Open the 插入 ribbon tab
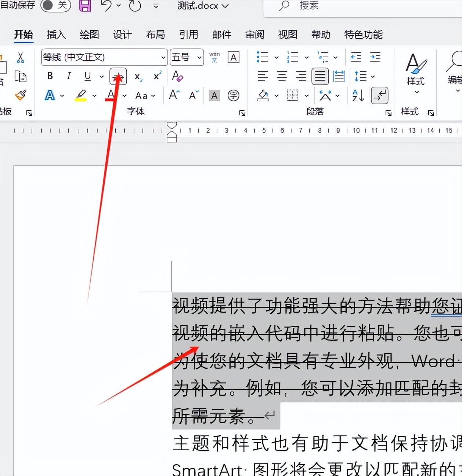Image resolution: width=462 pixels, height=476 pixels. 56,35
